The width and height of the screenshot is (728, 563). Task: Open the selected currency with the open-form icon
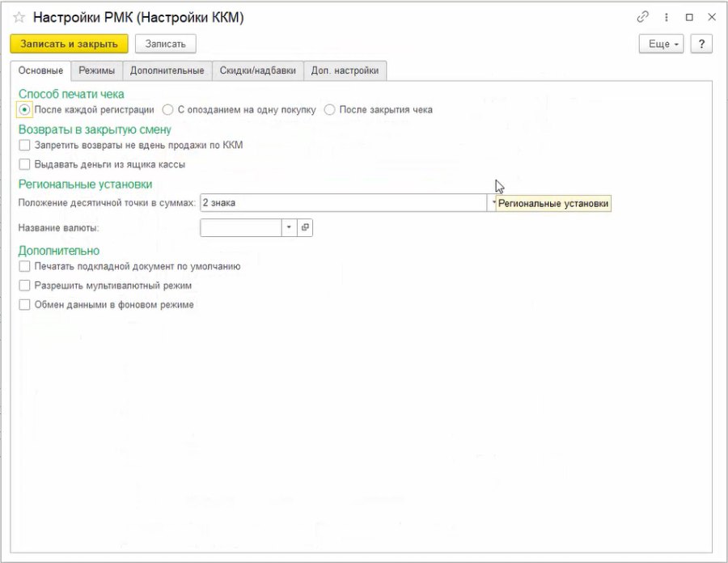coord(305,227)
